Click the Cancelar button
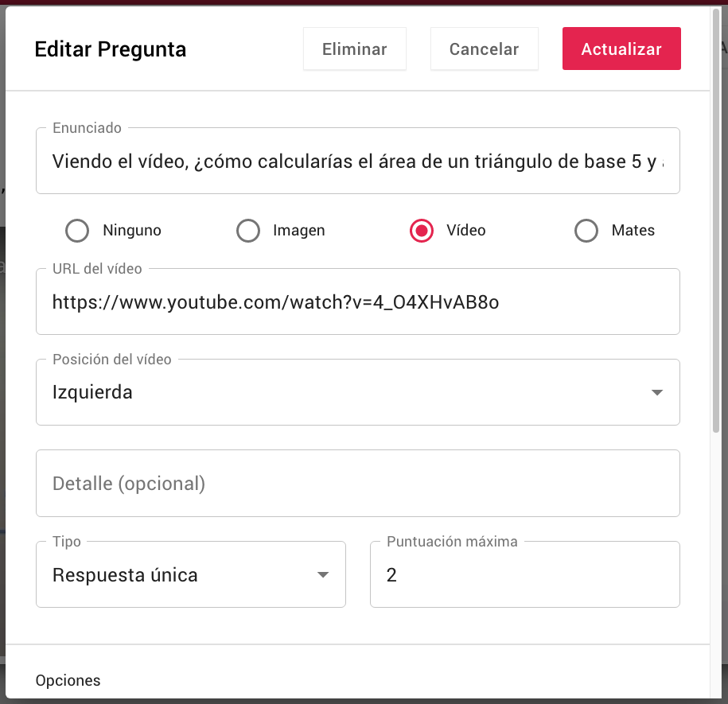Viewport: 728px width, 704px height. pyautogui.click(x=485, y=49)
